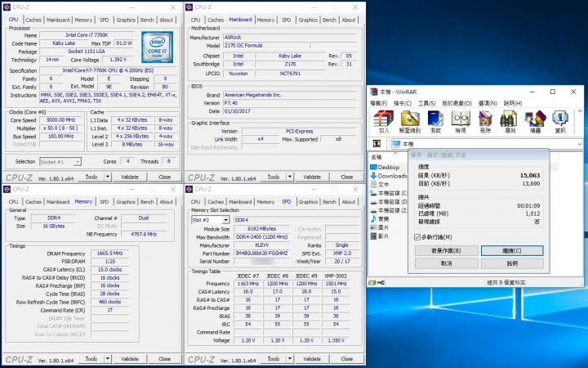Open Tools dropdown arrow in Memory window
588x368 pixels.
(x=108, y=359)
